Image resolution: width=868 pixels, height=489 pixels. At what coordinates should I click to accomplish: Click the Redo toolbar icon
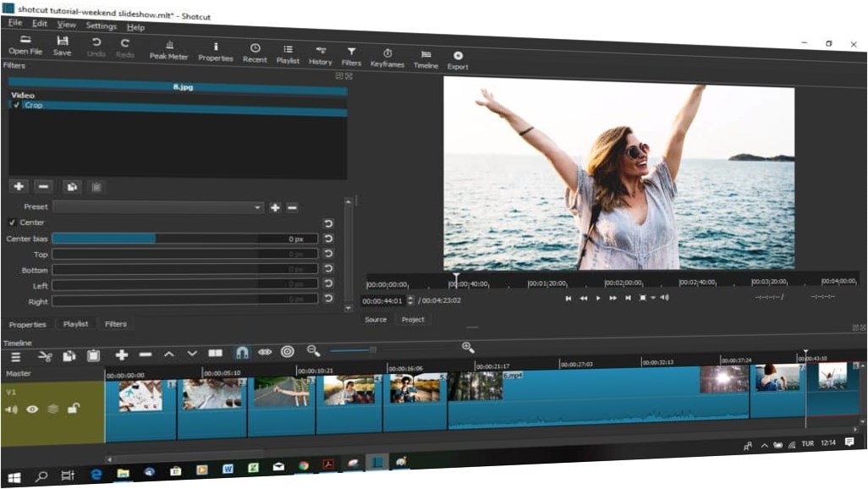click(x=124, y=48)
